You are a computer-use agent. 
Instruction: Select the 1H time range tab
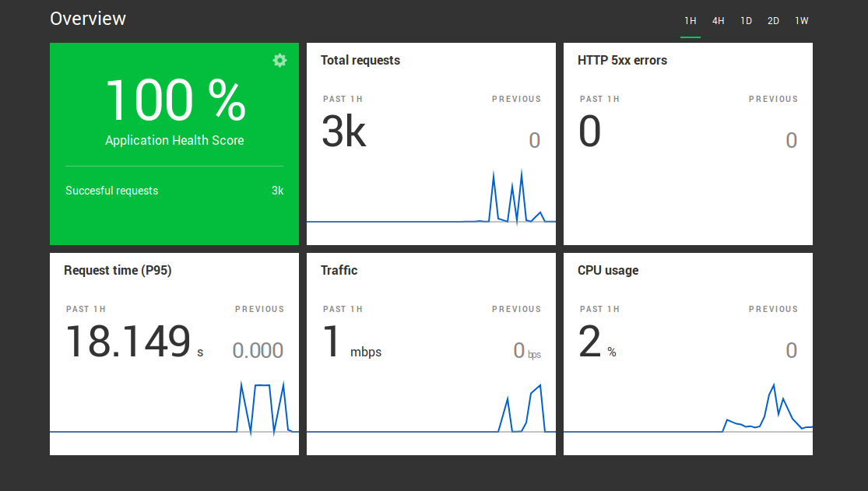click(x=690, y=21)
